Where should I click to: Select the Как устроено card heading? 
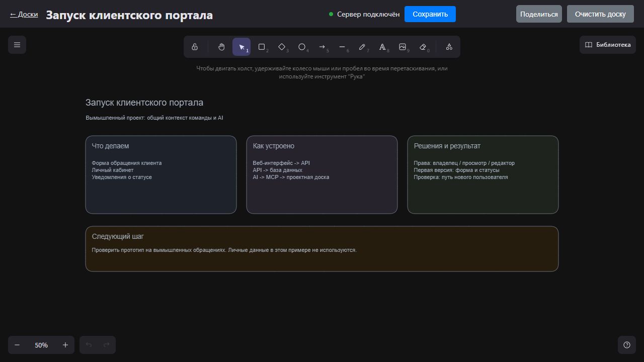(x=274, y=146)
